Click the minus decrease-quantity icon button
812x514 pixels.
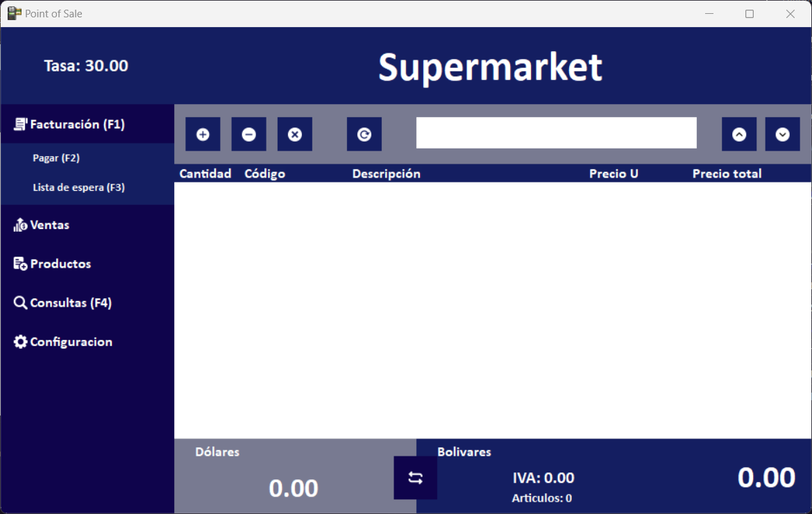coord(248,135)
